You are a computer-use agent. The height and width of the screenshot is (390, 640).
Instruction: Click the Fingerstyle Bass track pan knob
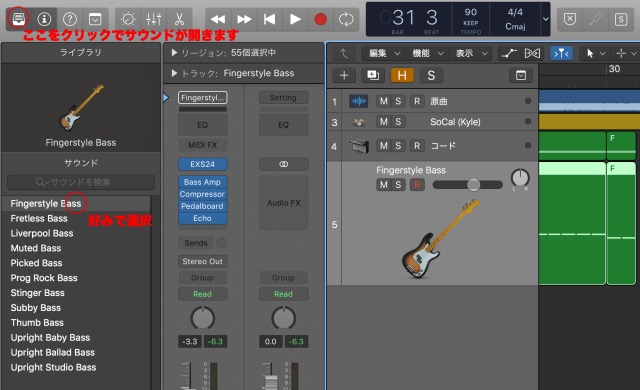tap(520, 179)
